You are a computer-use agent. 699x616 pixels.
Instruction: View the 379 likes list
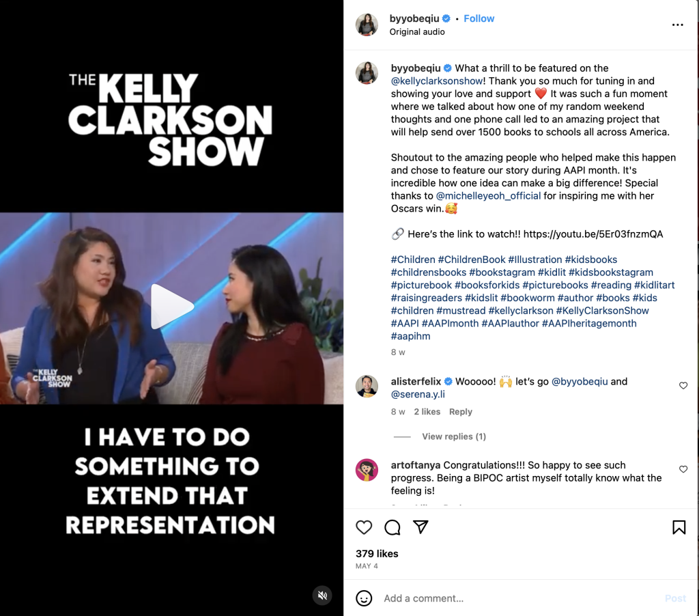pyautogui.click(x=377, y=554)
